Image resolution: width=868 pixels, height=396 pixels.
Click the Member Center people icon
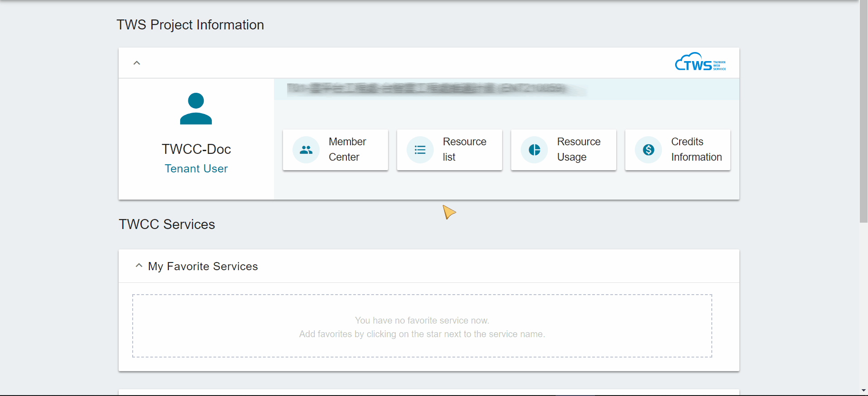coord(306,150)
